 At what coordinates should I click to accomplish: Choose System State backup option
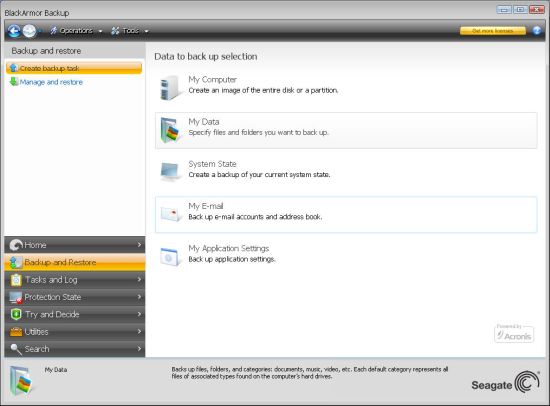click(x=346, y=172)
